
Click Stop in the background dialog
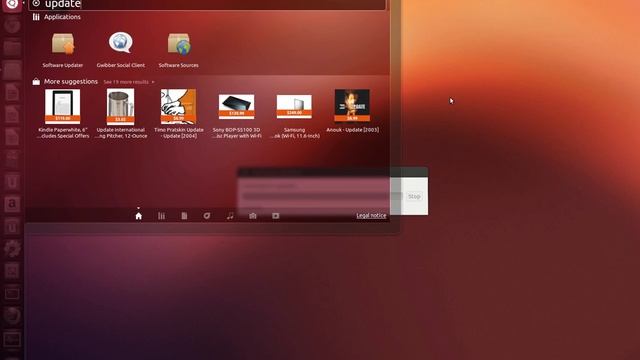(414, 196)
